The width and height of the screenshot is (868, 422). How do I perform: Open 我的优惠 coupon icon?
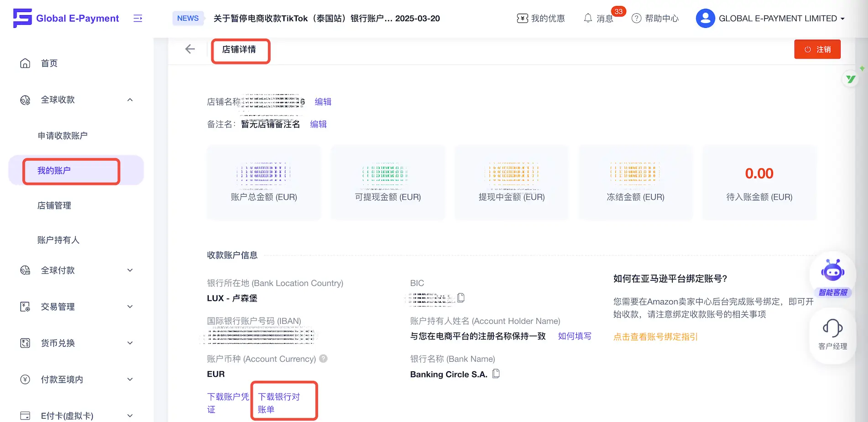(x=522, y=18)
